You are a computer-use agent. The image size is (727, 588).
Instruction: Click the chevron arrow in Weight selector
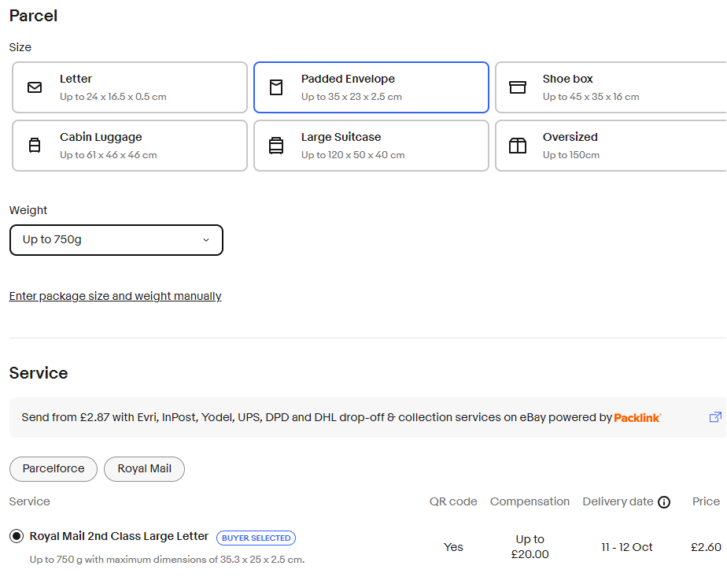click(206, 240)
